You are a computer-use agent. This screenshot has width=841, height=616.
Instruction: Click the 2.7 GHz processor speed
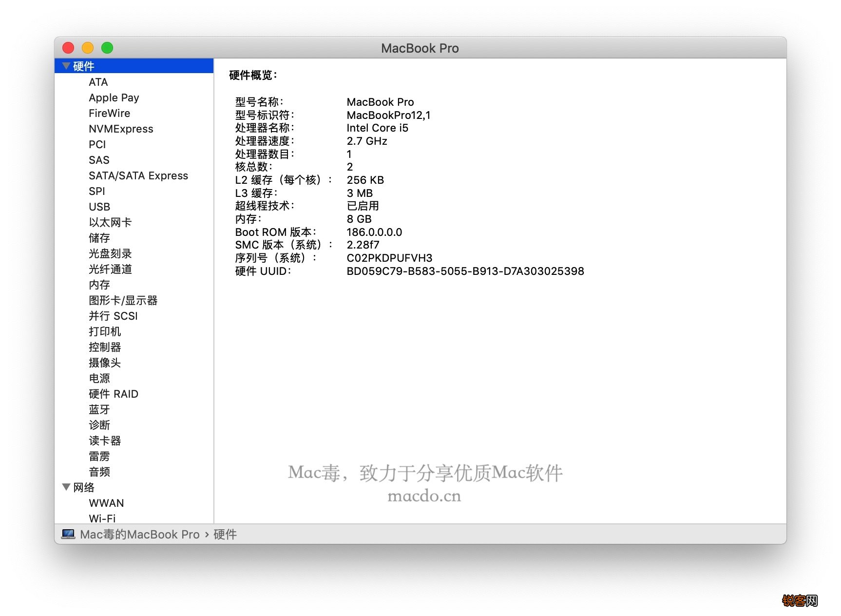[x=367, y=141]
